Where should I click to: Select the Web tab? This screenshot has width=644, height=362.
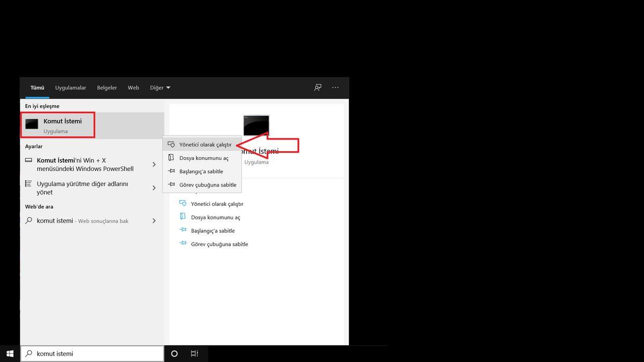(x=133, y=87)
